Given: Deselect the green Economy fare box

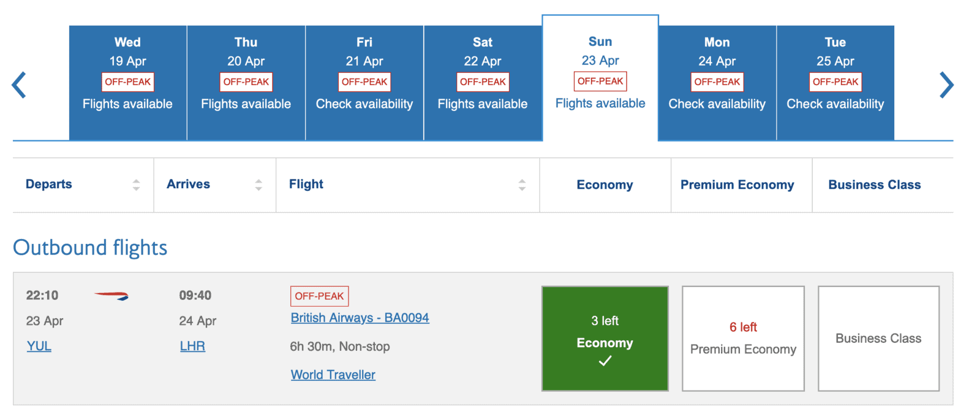Looking at the screenshot, I should pos(605,338).
